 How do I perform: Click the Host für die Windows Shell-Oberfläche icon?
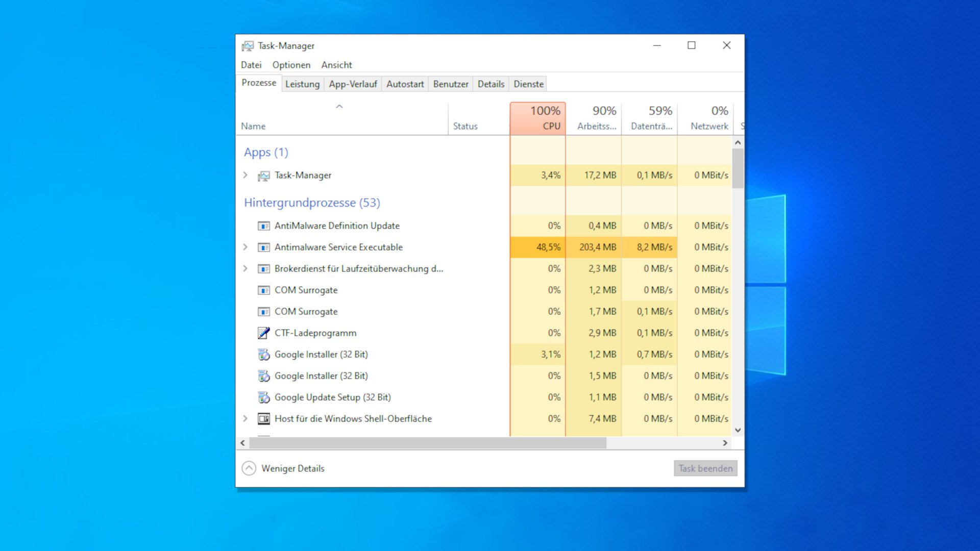click(264, 418)
